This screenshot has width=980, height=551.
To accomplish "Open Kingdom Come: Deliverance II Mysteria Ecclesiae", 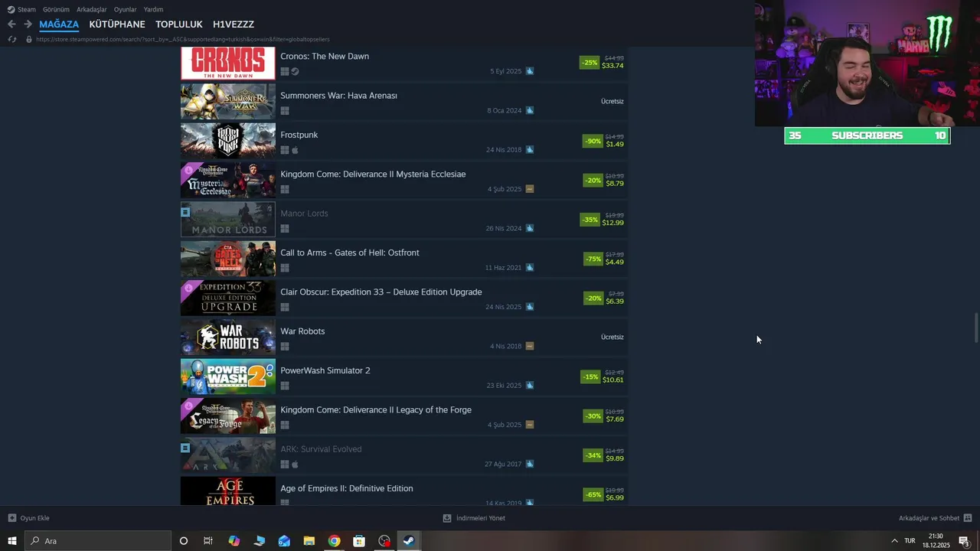I will pyautogui.click(x=404, y=180).
